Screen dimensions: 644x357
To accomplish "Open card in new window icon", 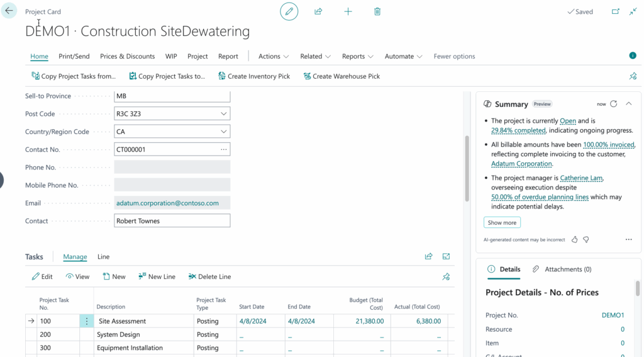I will (615, 11).
